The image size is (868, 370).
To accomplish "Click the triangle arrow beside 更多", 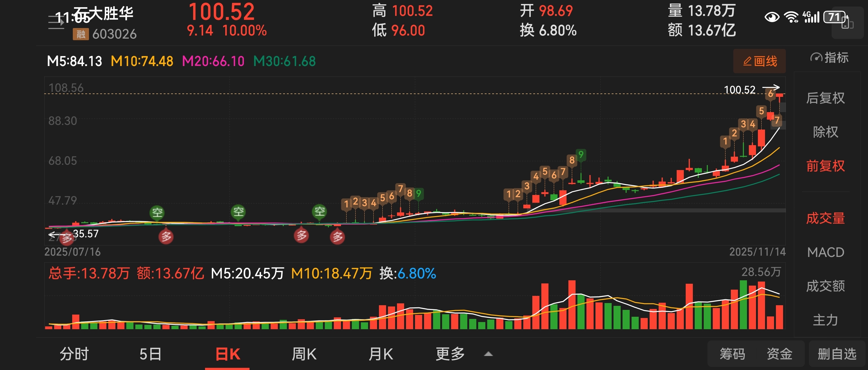I will pyautogui.click(x=488, y=354).
